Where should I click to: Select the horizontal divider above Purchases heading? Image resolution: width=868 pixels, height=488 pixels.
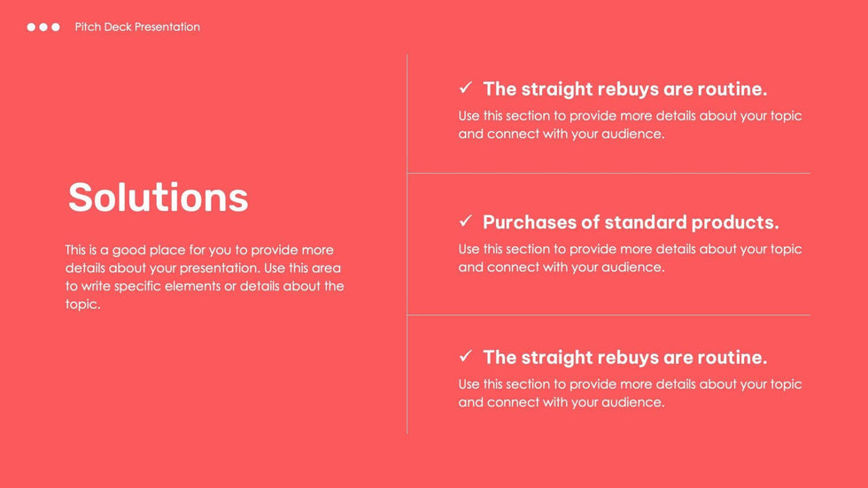tap(608, 174)
